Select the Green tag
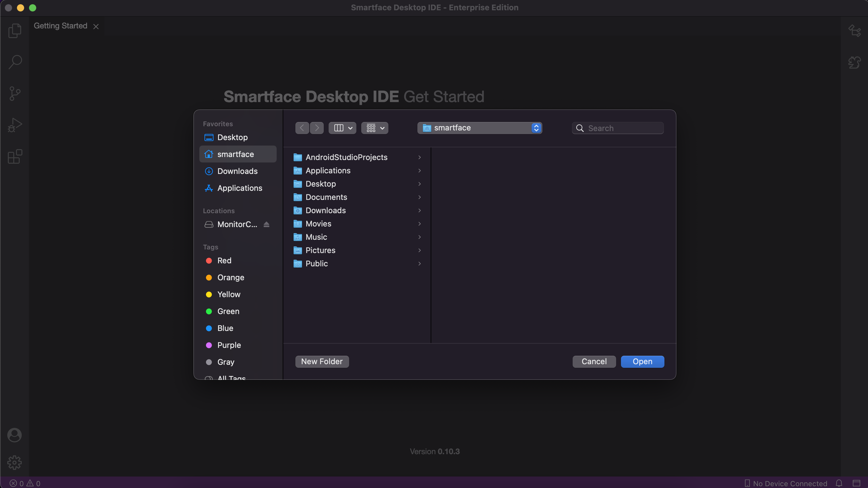Screen dimensions: 868x488 238,311
